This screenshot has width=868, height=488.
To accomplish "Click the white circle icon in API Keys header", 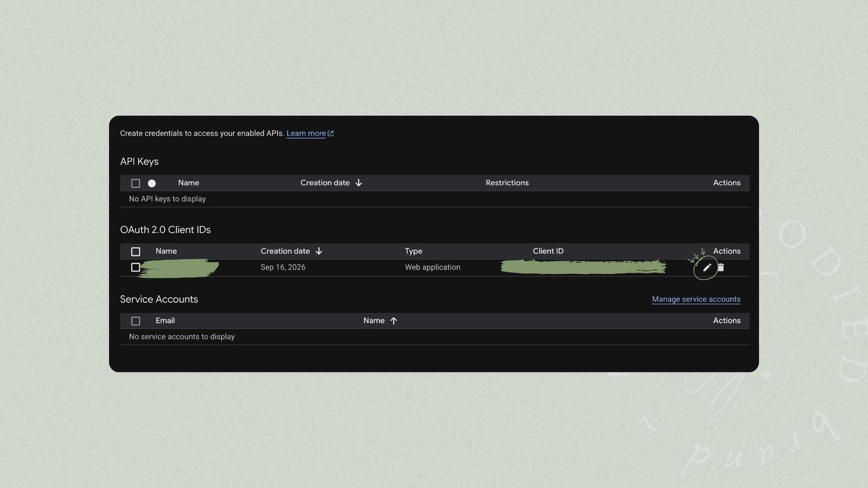I will (152, 183).
